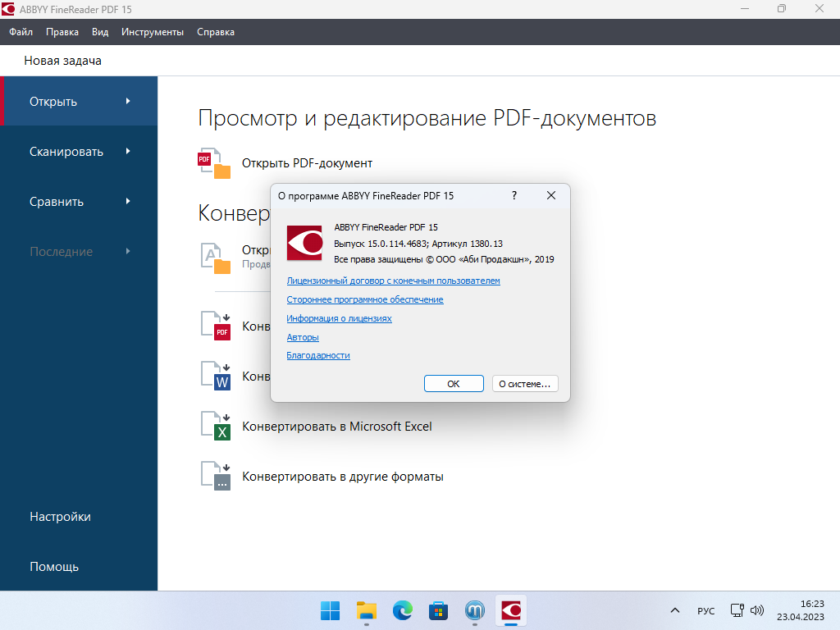Open Информация о лицензиях link

click(339, 318)
